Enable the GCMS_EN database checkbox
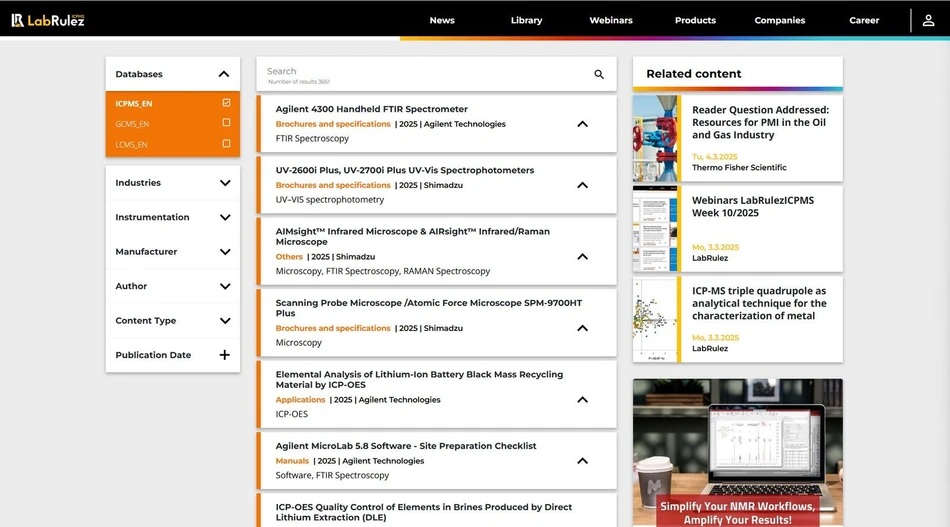 (226, 122)
